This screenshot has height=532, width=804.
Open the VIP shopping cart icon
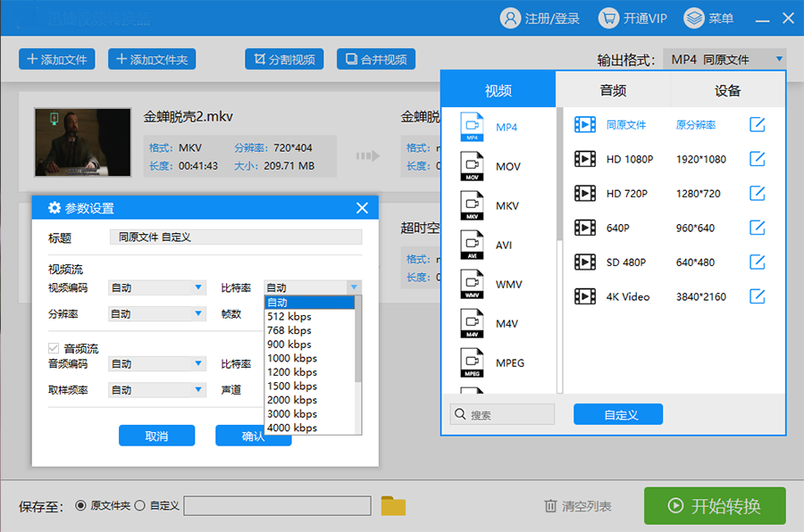click(608, 19)
